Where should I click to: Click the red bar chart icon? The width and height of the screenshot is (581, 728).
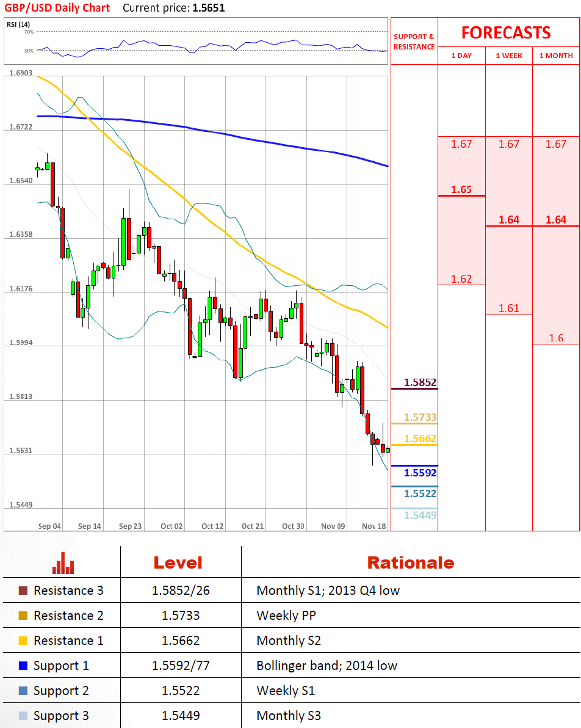pyautogui.click(x=63, y=563)
